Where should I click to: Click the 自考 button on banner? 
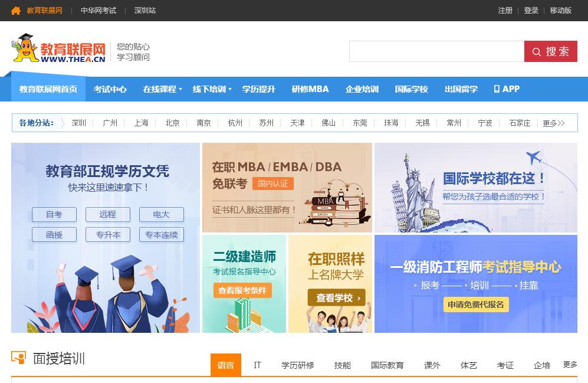[54, 215]
